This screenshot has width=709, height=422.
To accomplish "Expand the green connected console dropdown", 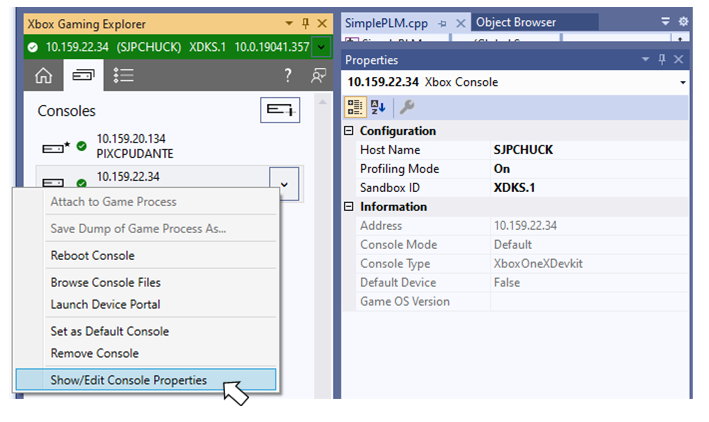I will point(321,47).
